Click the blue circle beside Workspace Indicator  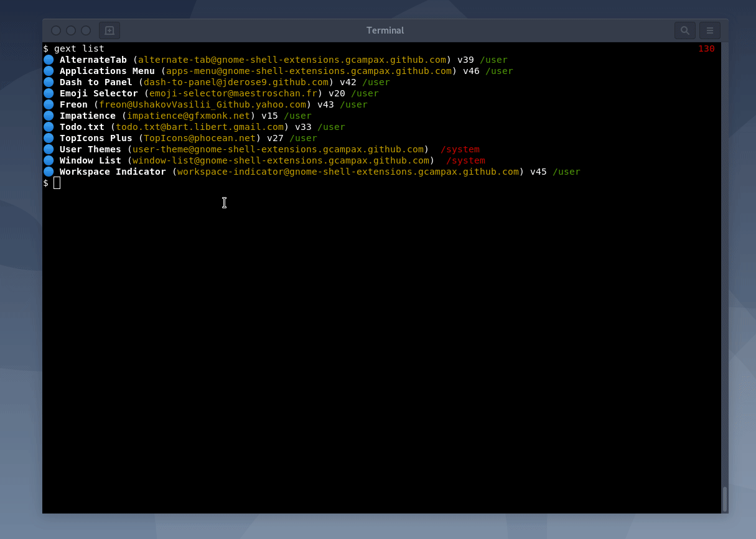pyautogui.click(x=49, y=172)
